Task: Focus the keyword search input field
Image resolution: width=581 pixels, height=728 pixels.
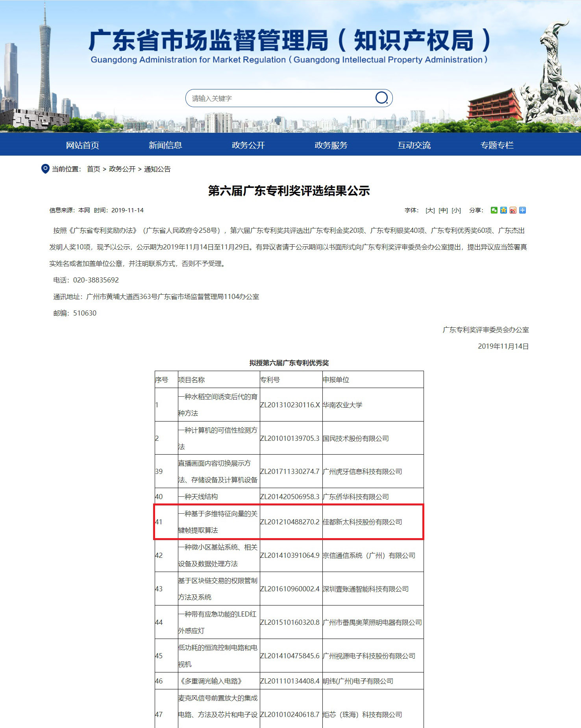Action: coord(279,98)
